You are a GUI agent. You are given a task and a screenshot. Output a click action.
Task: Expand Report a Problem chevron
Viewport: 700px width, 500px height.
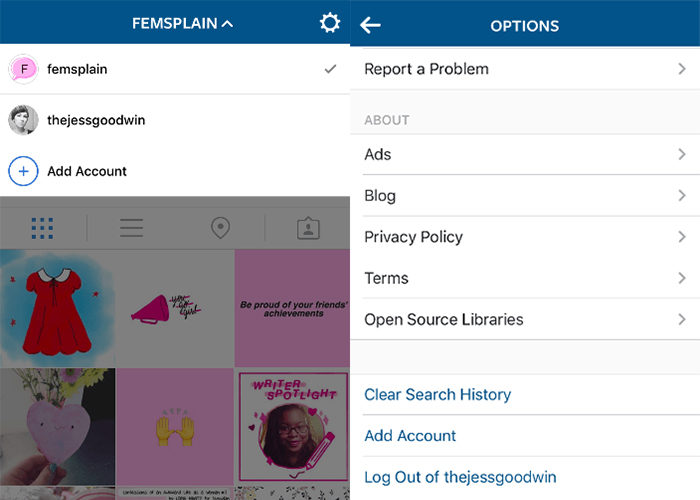[682, 69]
